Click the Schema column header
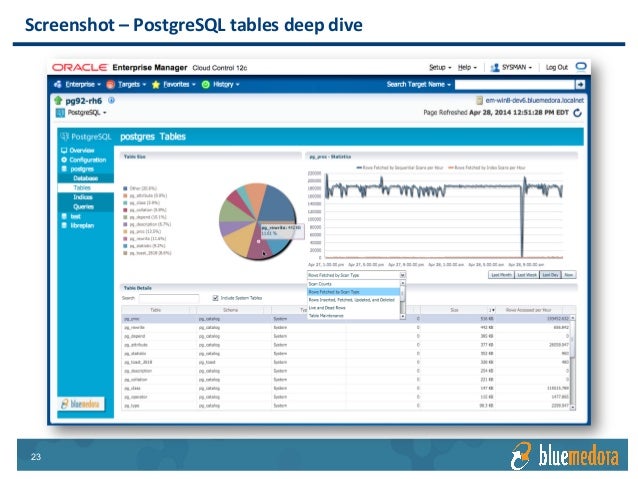This screenshot has height=479, width=638. pyautogui.click(x=231, y=310)
